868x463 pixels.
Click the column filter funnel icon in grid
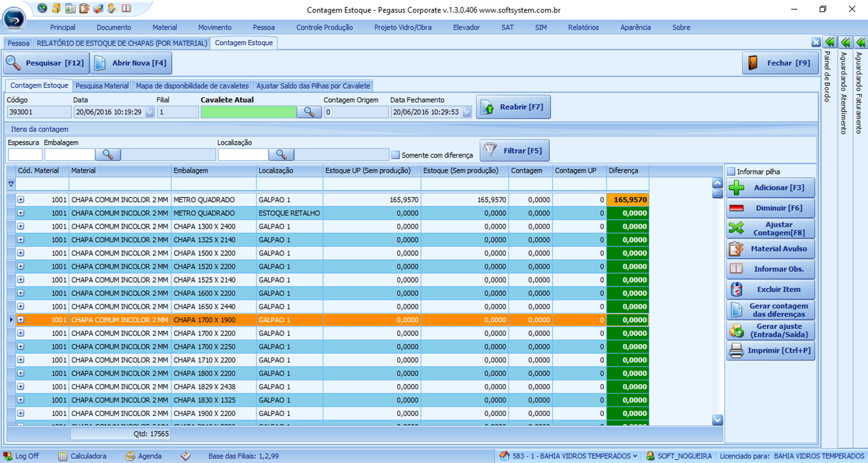point(11,184)
